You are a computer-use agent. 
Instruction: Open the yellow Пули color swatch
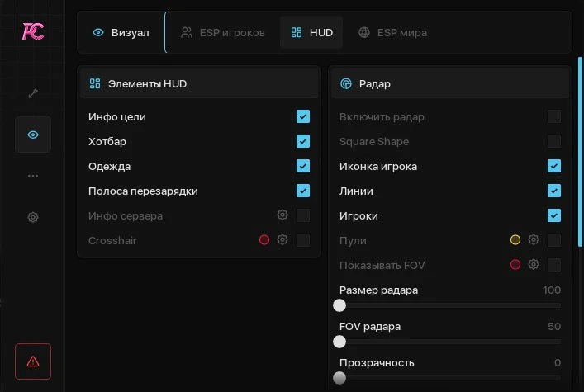(x=515, y=240)
